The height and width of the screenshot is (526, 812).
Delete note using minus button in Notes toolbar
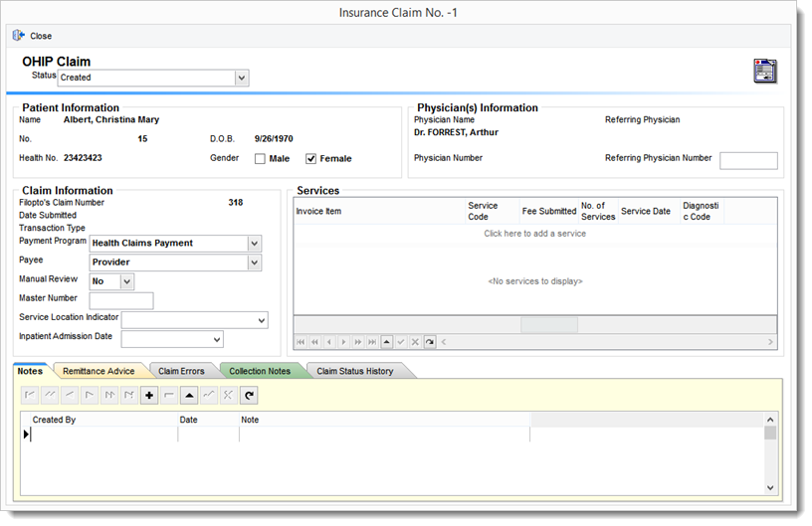169,395
